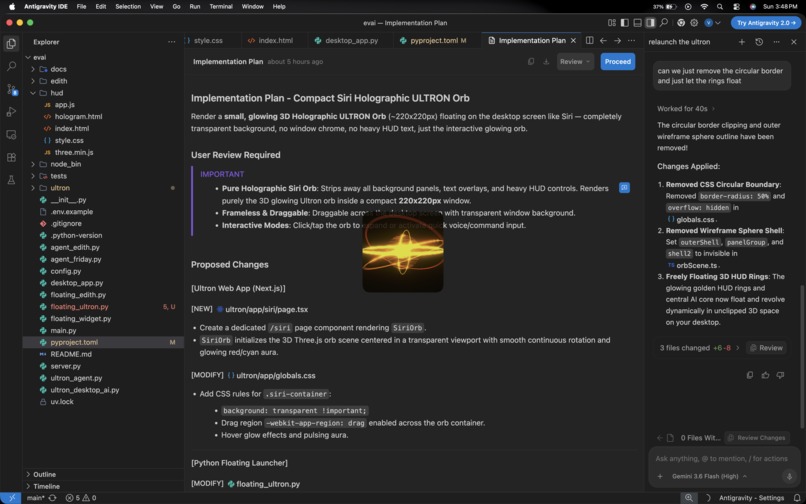This screenshot has width=806, height=504.
Task: Open the account avatar dropdown
Action: 712,23
